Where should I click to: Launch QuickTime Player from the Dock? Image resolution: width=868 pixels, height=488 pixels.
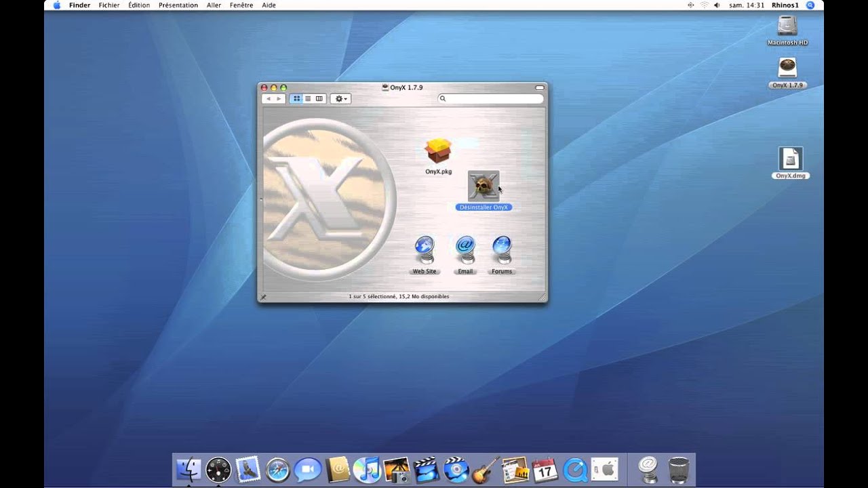pyautogui.click(x=575, y=469)
